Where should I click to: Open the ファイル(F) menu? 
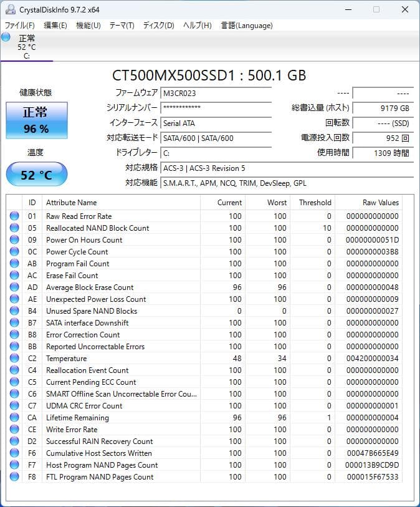(20, 25)
